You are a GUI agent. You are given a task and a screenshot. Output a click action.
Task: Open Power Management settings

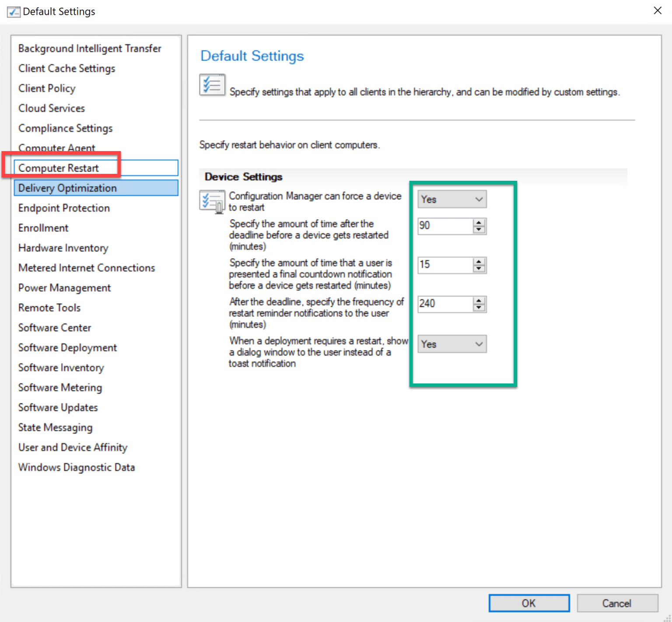(x=64, y=288)
